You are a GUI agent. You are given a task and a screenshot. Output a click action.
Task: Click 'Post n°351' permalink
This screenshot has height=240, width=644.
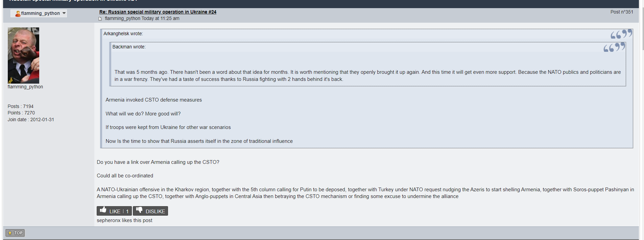(x=622, y=12)
